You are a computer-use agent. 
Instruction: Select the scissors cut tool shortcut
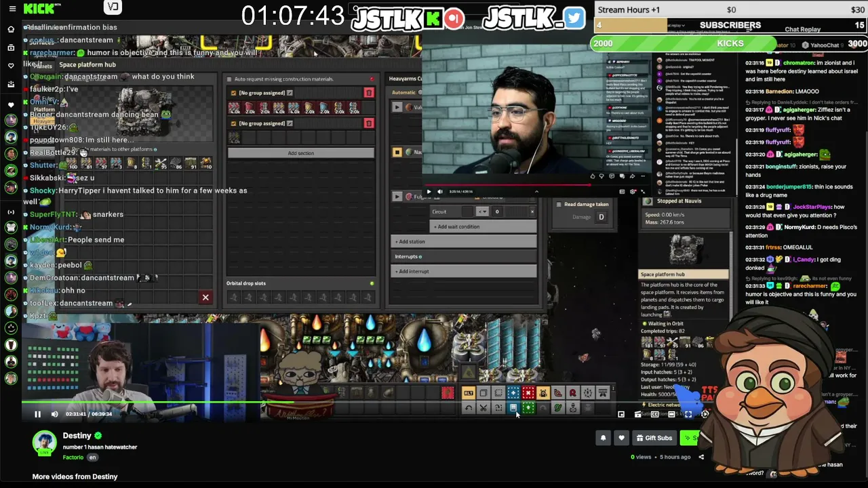click(x=484, y=408)
